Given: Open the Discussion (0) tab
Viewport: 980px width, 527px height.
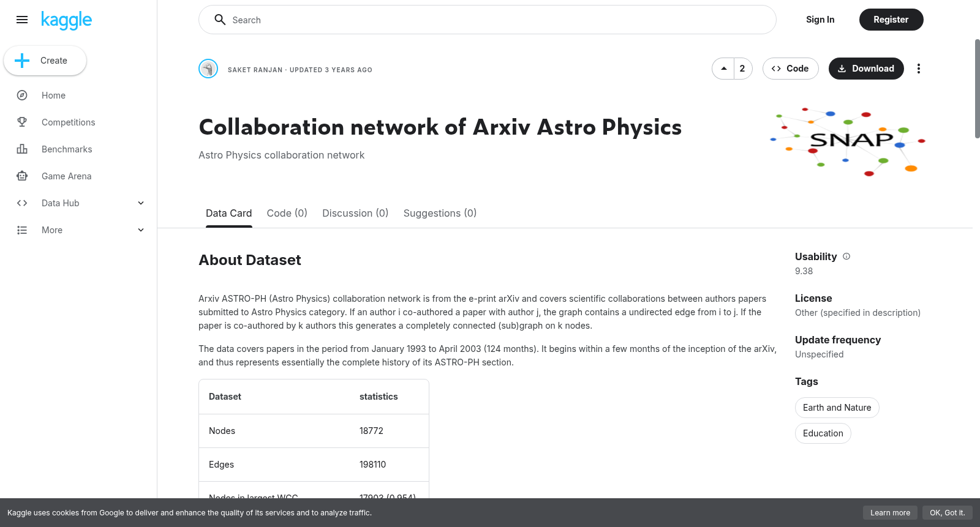Looking at the screenshot, I should (x=355, y=213).
